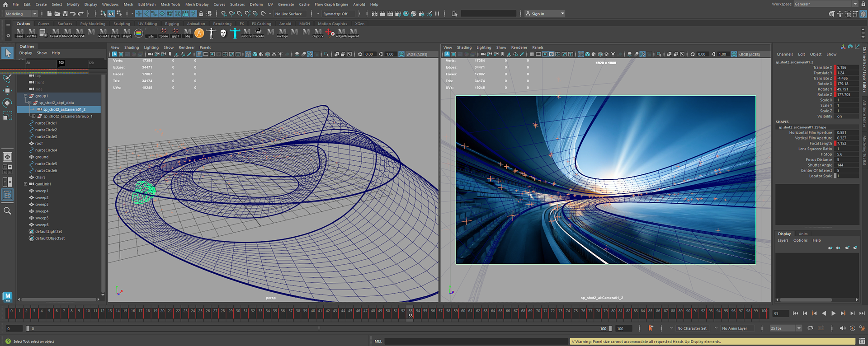Image resolution: width=868 pixels, height=346 pixels.
Task: Click the save scene icon
Action: (x=65, y=14)
